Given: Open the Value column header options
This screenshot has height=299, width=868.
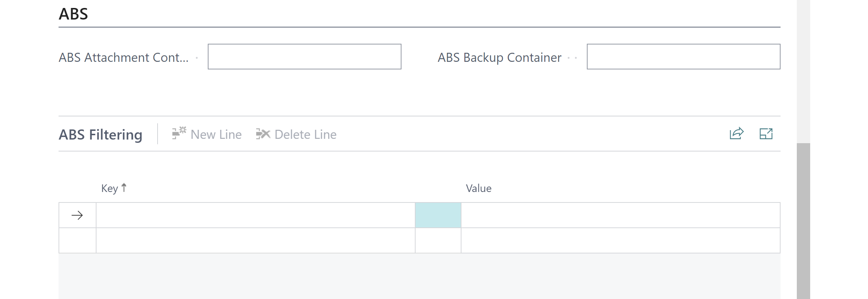Looking at the screenshot, I should click(478, 188).
